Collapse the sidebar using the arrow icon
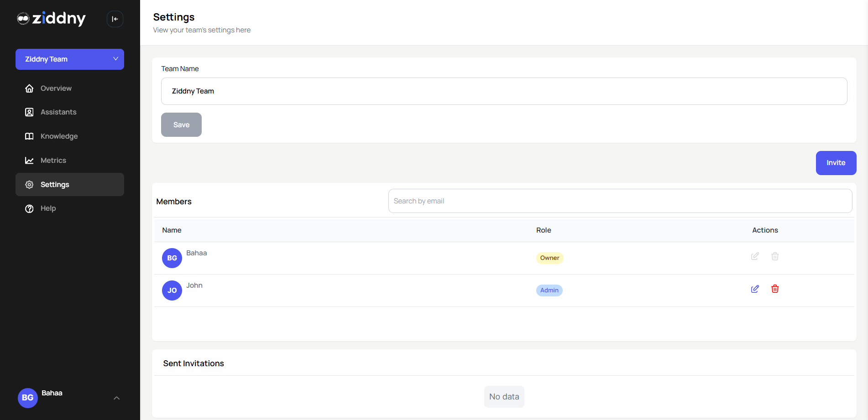868x420 pixels. click(115, 19)
